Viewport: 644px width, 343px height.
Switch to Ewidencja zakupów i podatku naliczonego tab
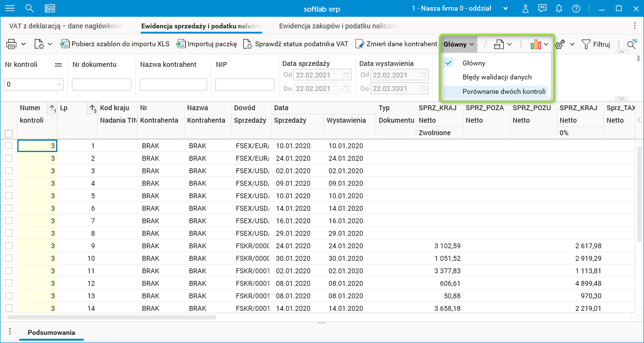[339, 26]
